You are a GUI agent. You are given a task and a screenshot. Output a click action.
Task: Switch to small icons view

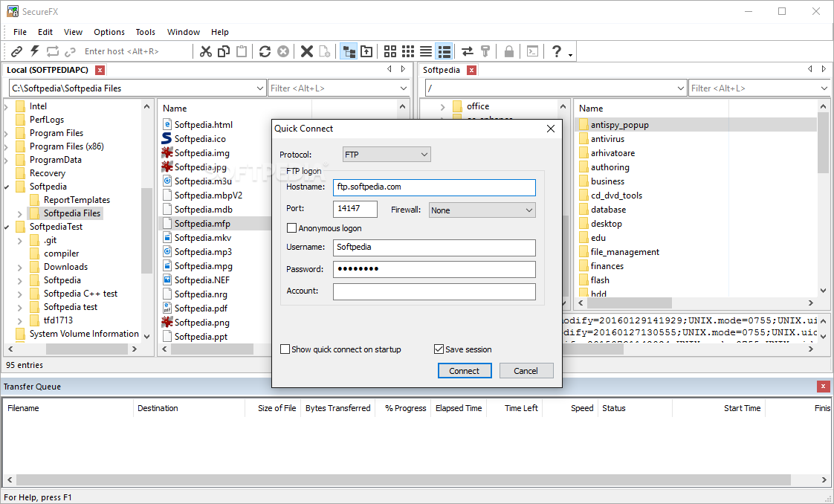(408, 51)
